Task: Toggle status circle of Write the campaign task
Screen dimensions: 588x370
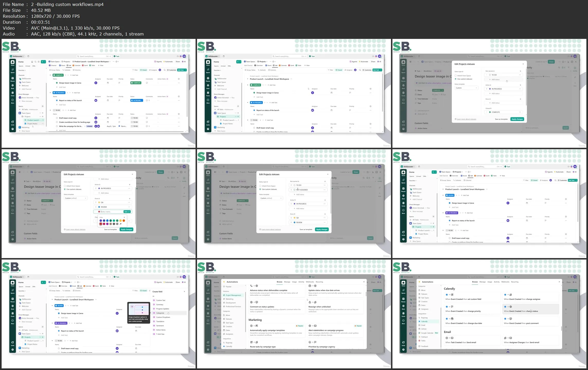Action: pos(57,126)
